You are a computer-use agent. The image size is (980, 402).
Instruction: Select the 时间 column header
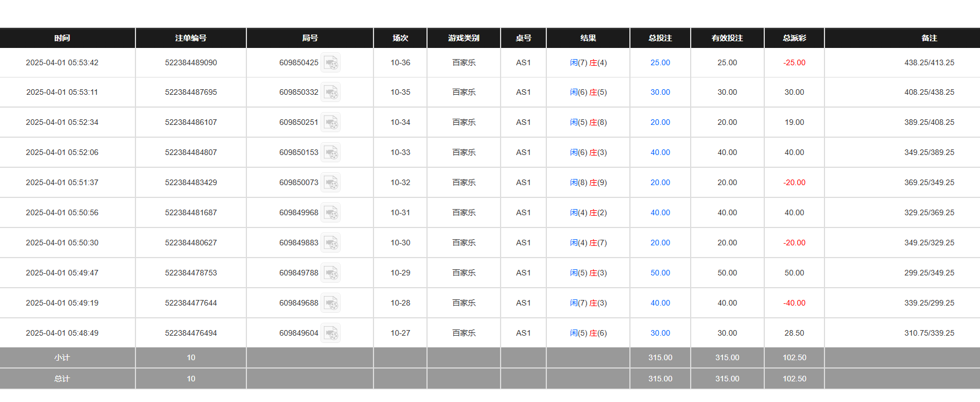pos(62,38)
